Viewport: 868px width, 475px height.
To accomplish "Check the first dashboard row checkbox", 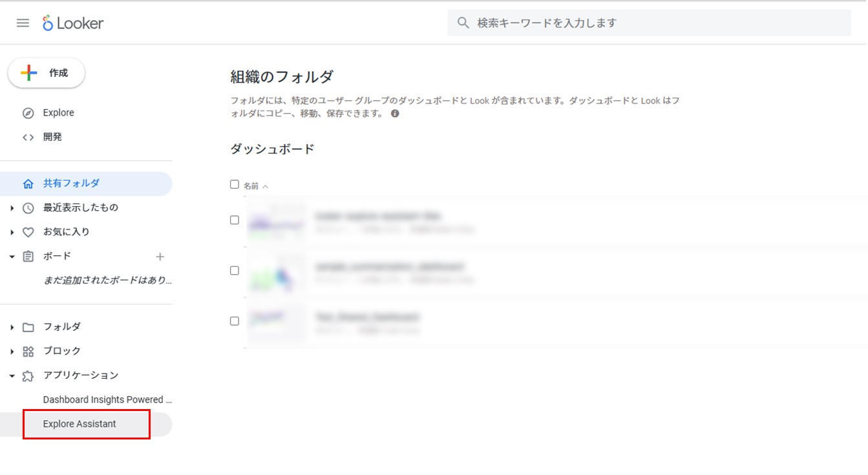I will [235, 220].
